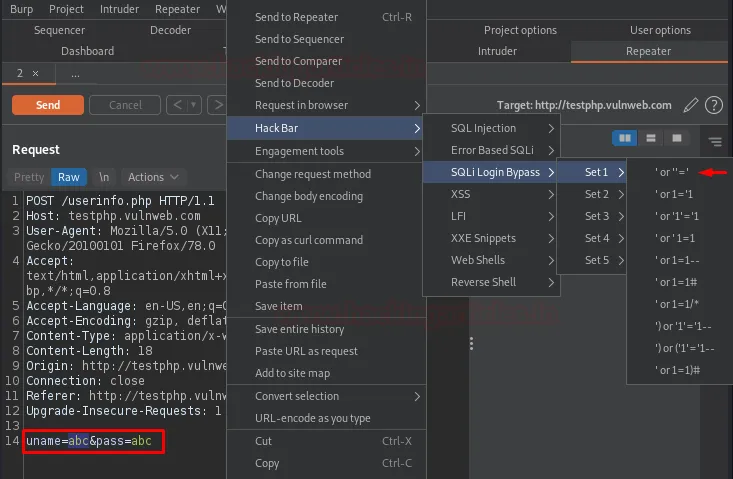Switch to Raw message view
Image resolution: width=733 pixels, height=479 pixels.
pos(69,177)
